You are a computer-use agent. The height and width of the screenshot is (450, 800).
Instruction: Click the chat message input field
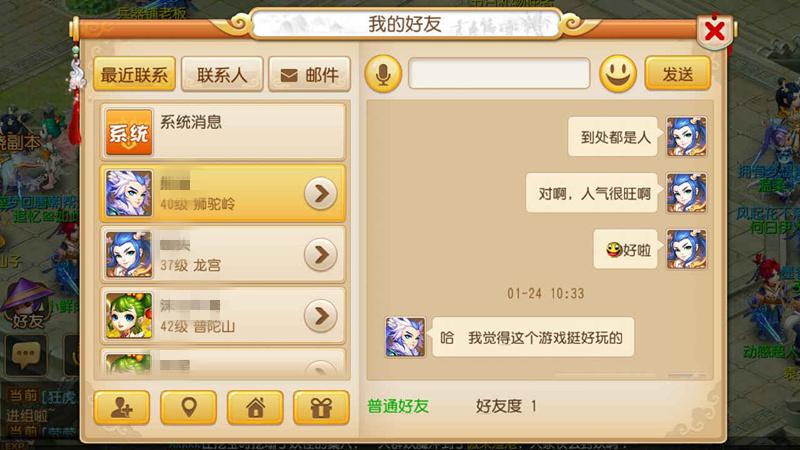pos(499,74)
